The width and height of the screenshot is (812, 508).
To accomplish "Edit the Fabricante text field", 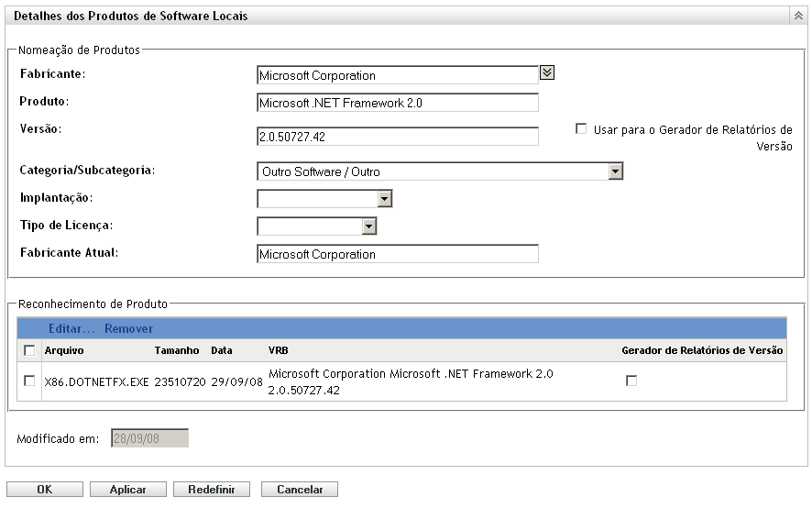I will (x=398, y=75).
